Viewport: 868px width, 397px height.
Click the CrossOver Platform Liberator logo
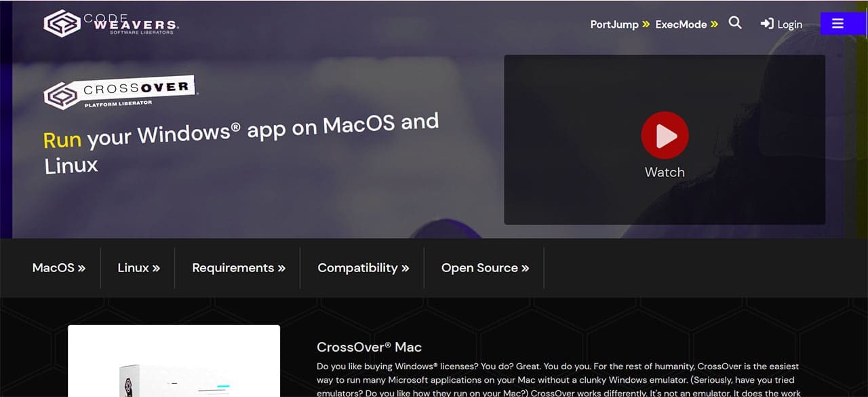[120, 93]
